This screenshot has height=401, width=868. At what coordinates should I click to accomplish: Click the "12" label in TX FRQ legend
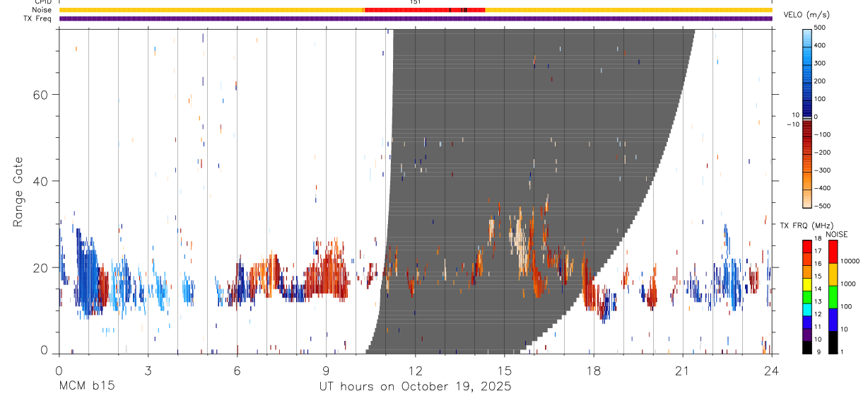point(819,314)
